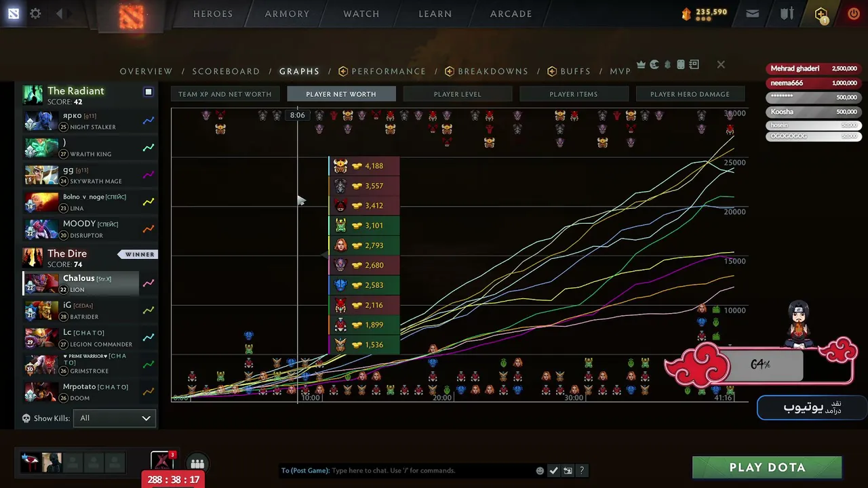Viewport: 868px width, 488px height.
Task: Toggle Wraith King's graph line
Action: pos(149,148)
